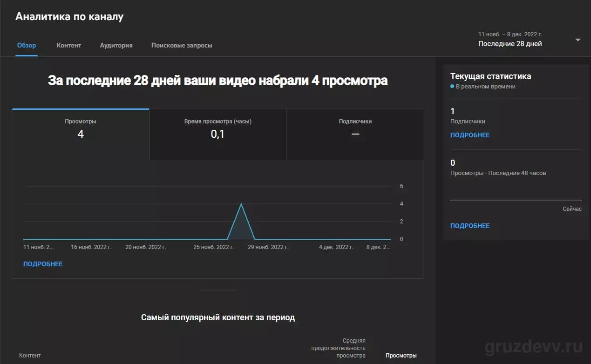Viewport: 591px width, 364px height.
Task: Click the Текущая статистика heading
Action: (x=491, y=76)
